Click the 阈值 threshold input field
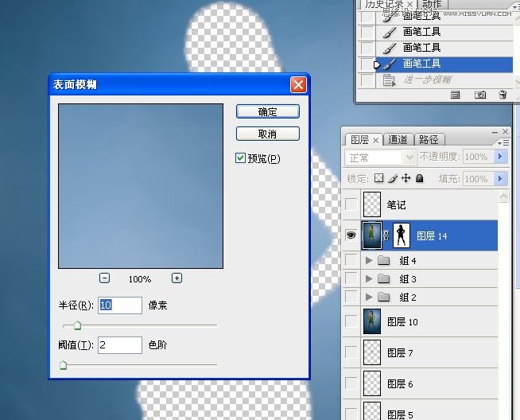The image size is (520, 420). [x=120, y=345]
